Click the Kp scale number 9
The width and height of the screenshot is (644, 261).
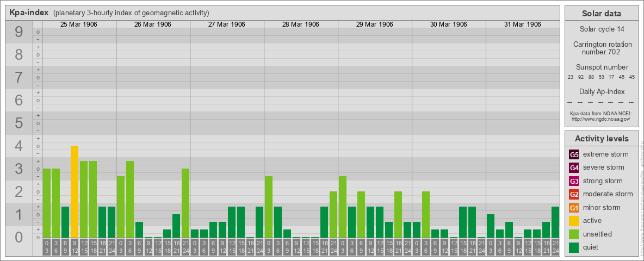[19, 32]
